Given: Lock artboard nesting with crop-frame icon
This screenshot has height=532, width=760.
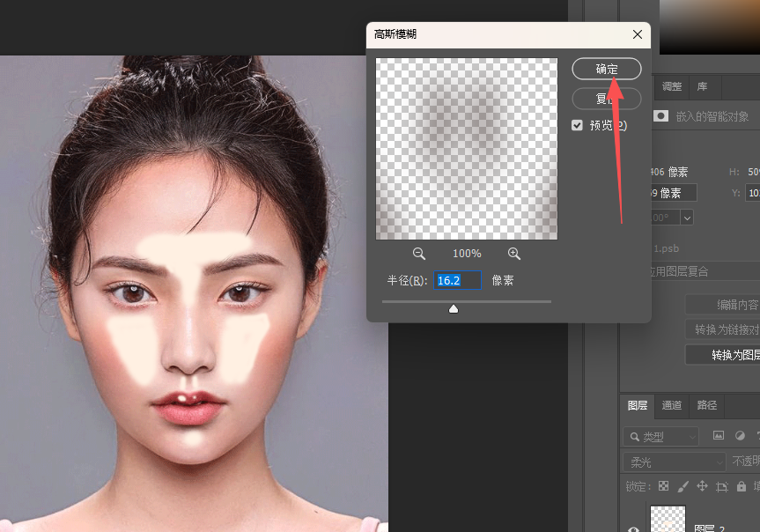Looking at the screenshot, I should pos(722,486).
